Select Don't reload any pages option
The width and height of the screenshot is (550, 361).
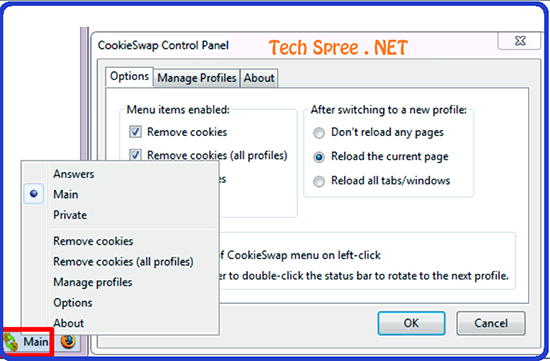coord(319,133)
